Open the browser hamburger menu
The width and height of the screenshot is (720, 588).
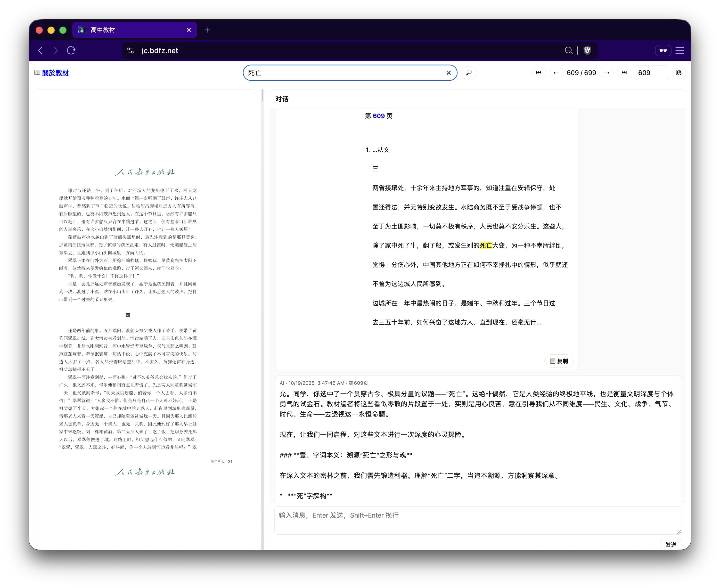[680, 51]
